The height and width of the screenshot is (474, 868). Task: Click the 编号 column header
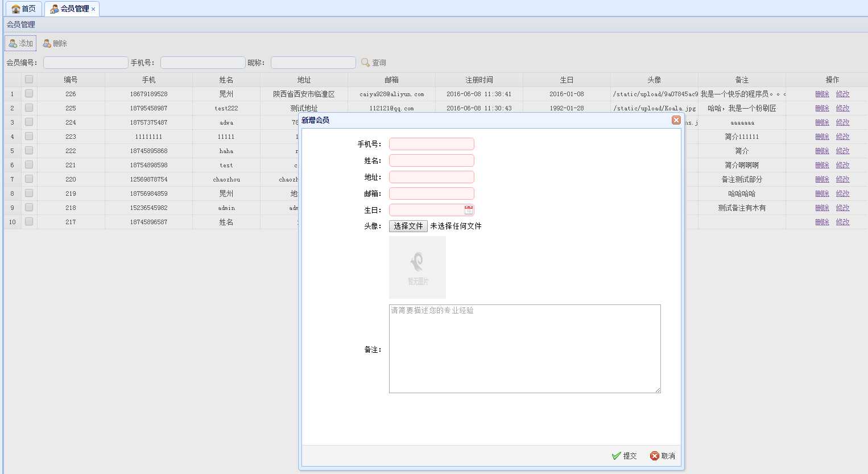pyautogui.click(x=71, y=80)
